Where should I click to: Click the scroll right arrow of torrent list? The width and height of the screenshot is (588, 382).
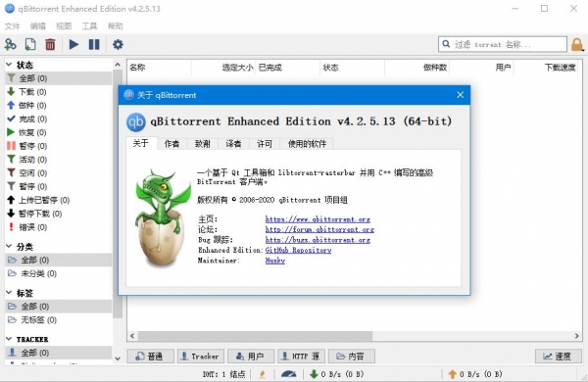pyautogui.click(x=577, y=336)
